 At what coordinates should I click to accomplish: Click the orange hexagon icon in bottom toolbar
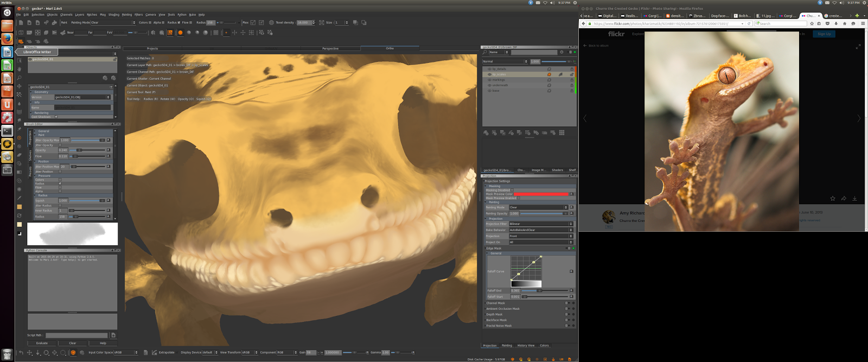[73, 352]
